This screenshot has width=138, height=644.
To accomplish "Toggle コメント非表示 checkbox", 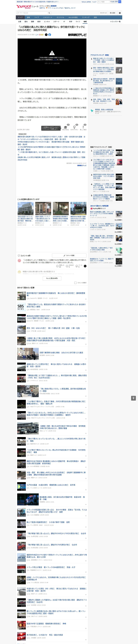I will click(75, 283).
